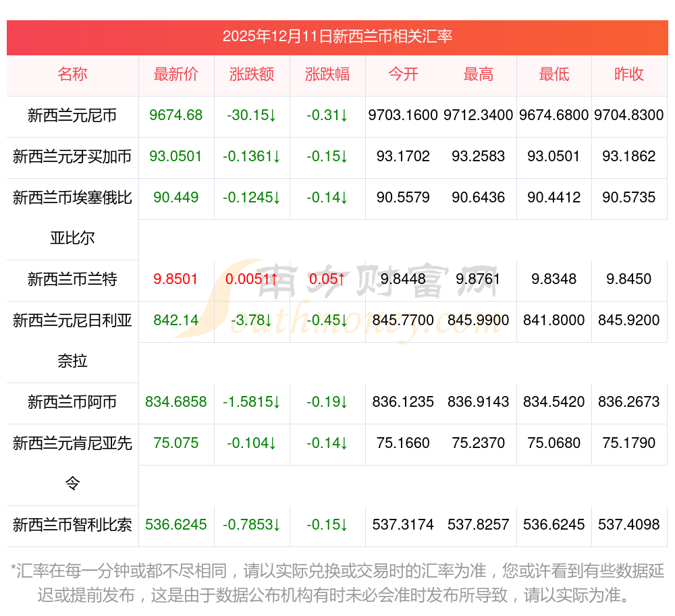
Task: Click the latest price 9674.68
Action: coord(175,115)
